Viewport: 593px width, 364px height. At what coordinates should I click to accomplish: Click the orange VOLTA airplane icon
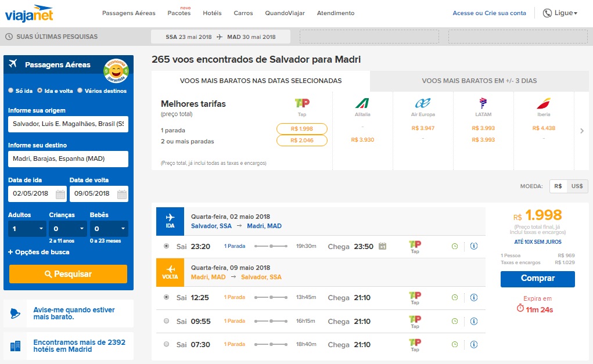(170, 269)
